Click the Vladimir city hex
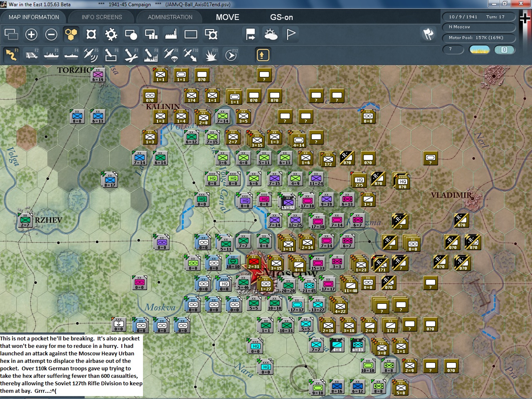Viewport: 532px width, 399px height. (473, 199)
